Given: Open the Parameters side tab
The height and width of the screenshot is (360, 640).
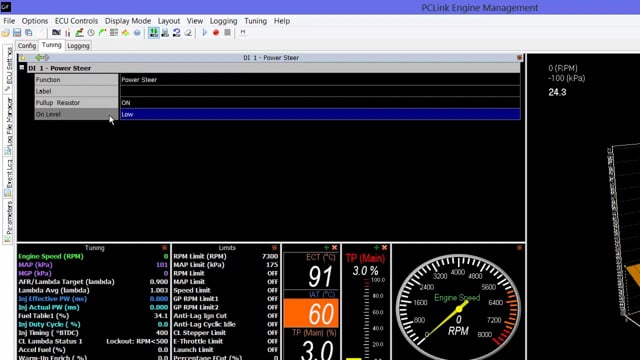Looking at the screenshot, I should pyautogui.click(x=8, y=222).
